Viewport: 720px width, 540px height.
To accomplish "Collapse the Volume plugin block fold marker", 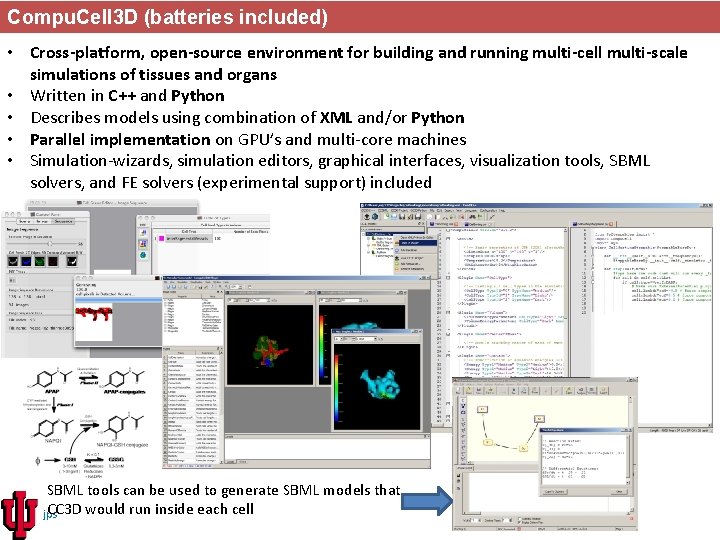I will [448, 313].
